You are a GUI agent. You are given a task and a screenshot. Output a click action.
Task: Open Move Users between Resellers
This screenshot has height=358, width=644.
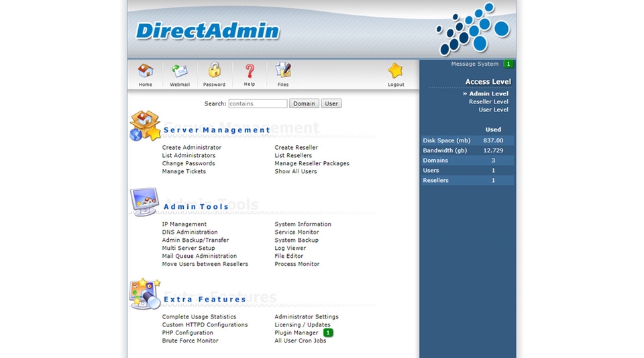205,264
